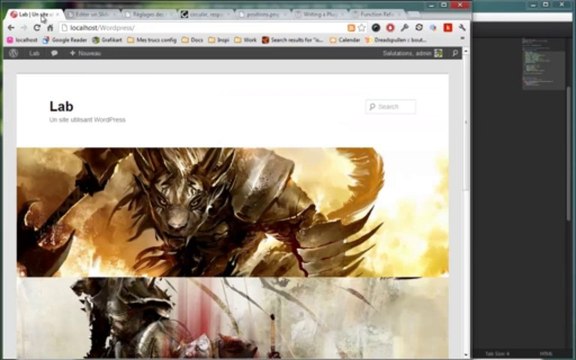Click the browser page vertical scrollbar
Viewport: 576px width, 360px height.
466,123
